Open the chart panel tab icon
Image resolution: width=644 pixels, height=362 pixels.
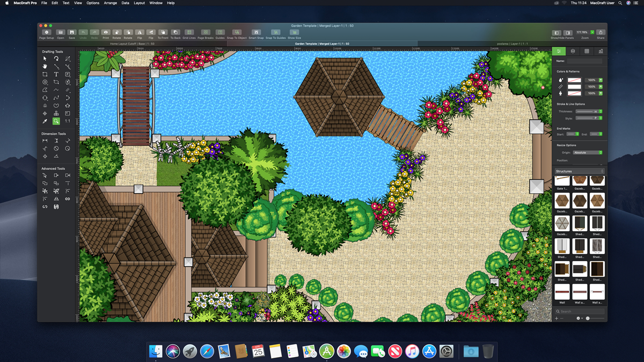tap(601, 51)
